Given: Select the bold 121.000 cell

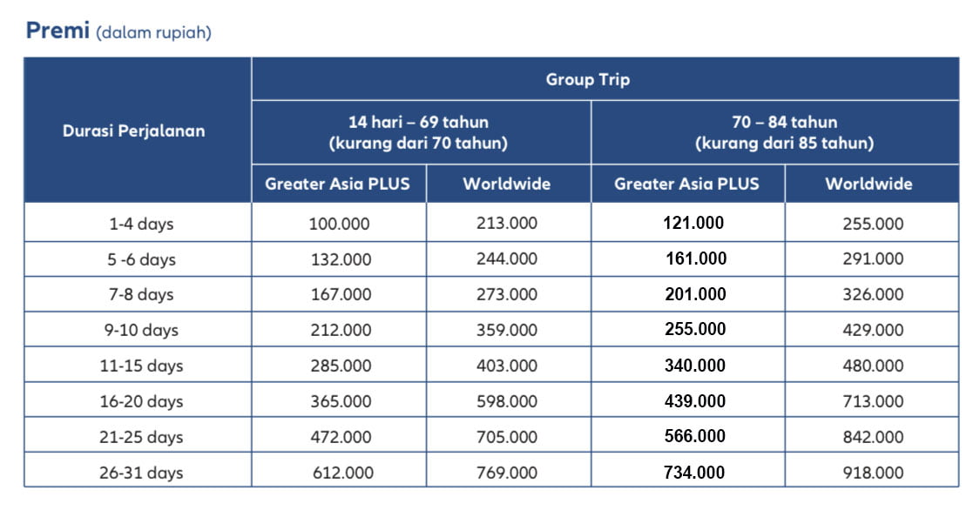Looking at the screenshot, I should tap(693, 223).
